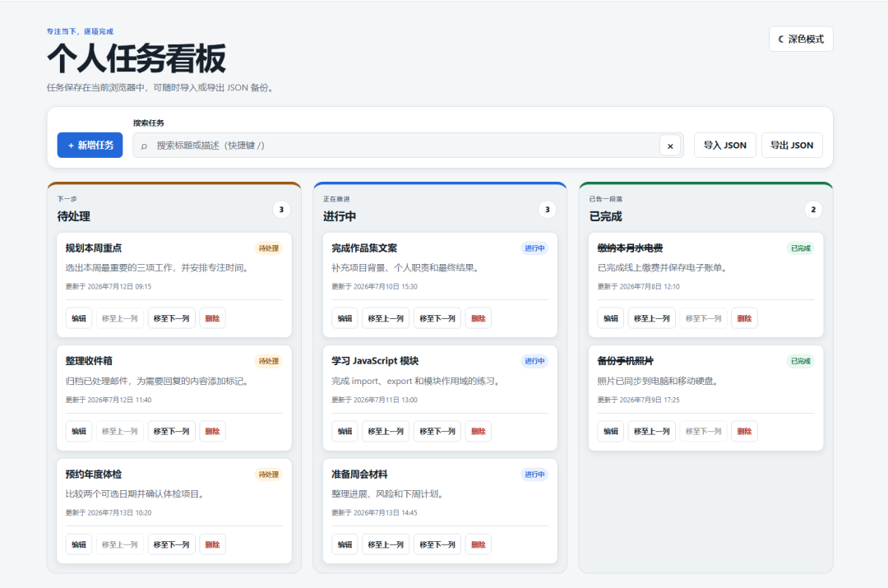
Task: Select the 学习 JavaScript 模块 card title
Action: [375, 361]
